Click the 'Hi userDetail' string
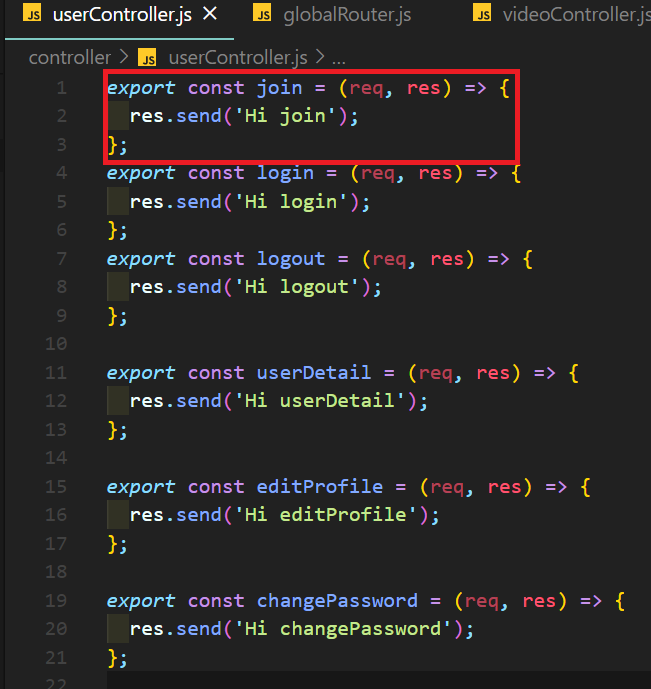651x689 pixels. tap(320, 401)
